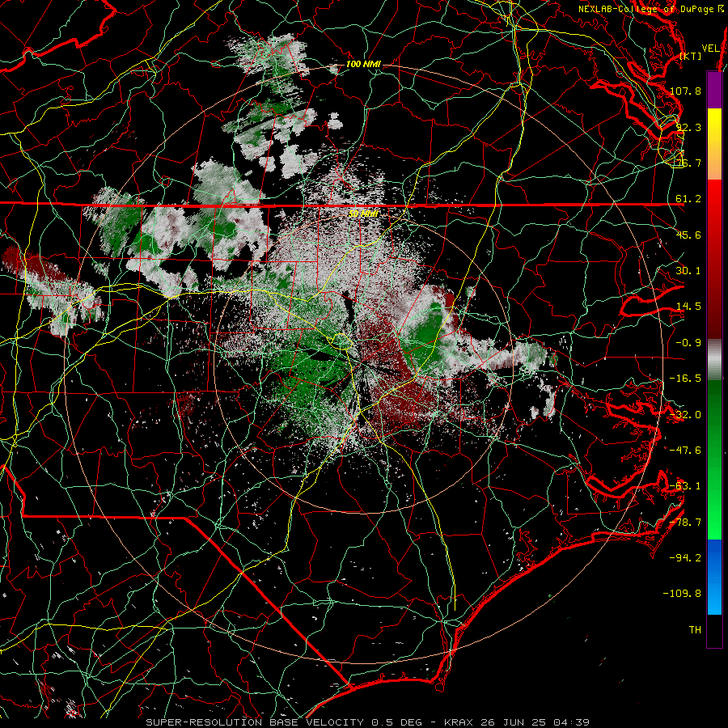Click the -78.7 velocity scale value
The image size is (728, 728).
click(685, 523)
